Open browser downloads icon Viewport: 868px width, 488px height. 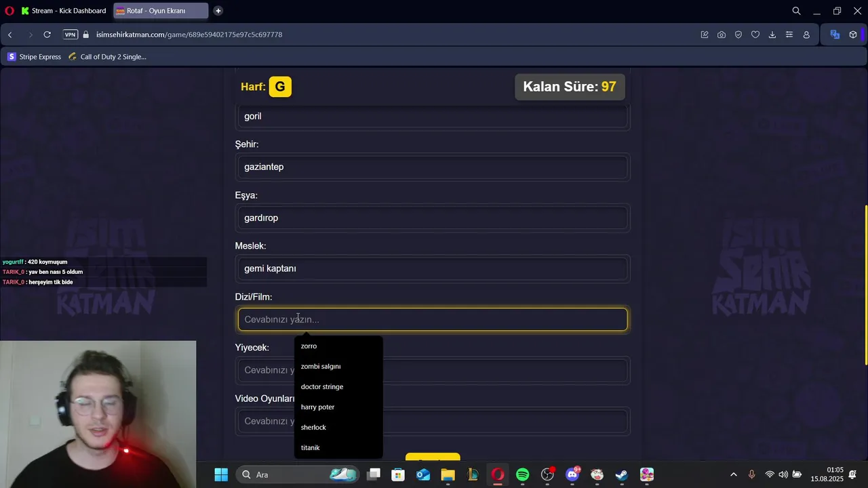772,35
